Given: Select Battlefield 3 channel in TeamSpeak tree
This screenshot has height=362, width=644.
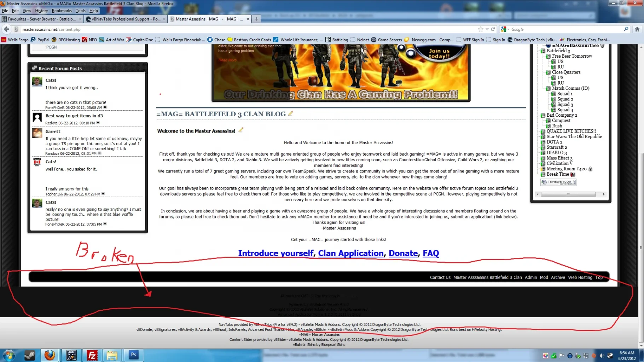Looking at the screenshot, I should (558, 51).
